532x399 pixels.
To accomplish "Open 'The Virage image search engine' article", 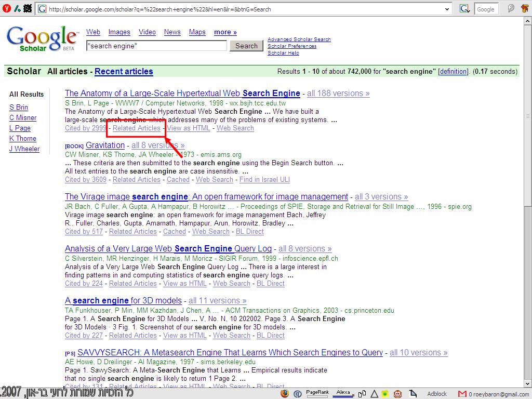I will pyautogui.click(x=206, y=197).
